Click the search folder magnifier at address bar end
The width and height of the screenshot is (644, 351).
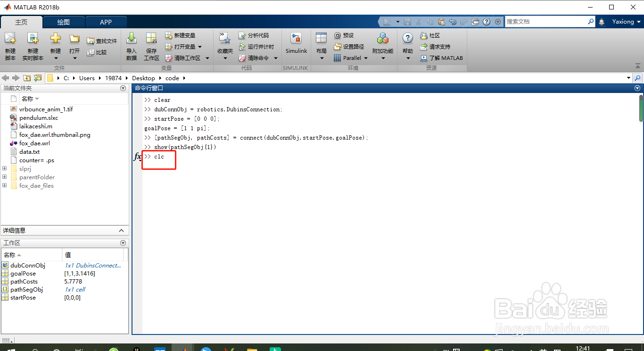(638, 78)
